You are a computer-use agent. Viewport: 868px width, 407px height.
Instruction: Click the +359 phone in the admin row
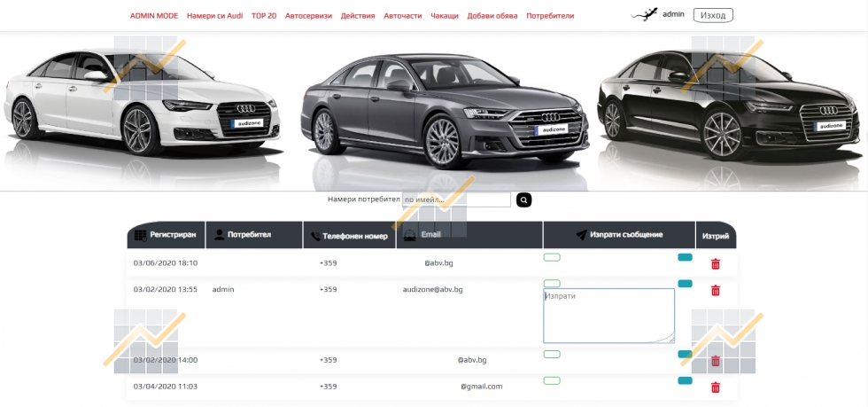tap(329, 289)
